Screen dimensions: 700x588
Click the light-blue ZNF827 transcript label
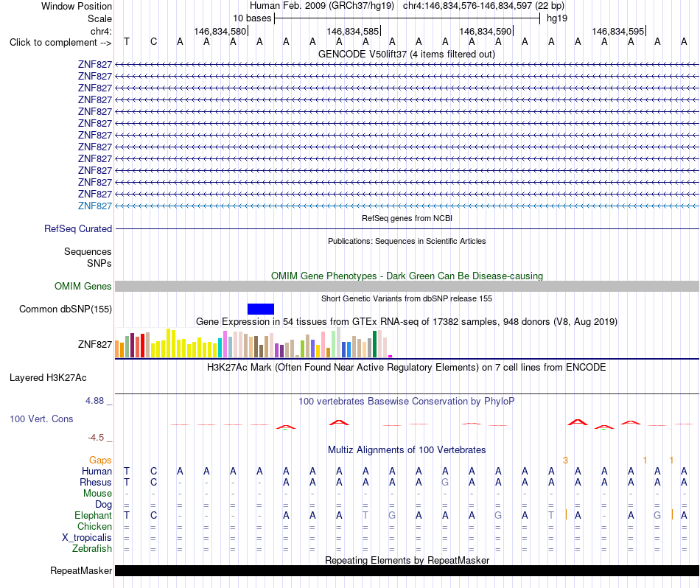94,206
